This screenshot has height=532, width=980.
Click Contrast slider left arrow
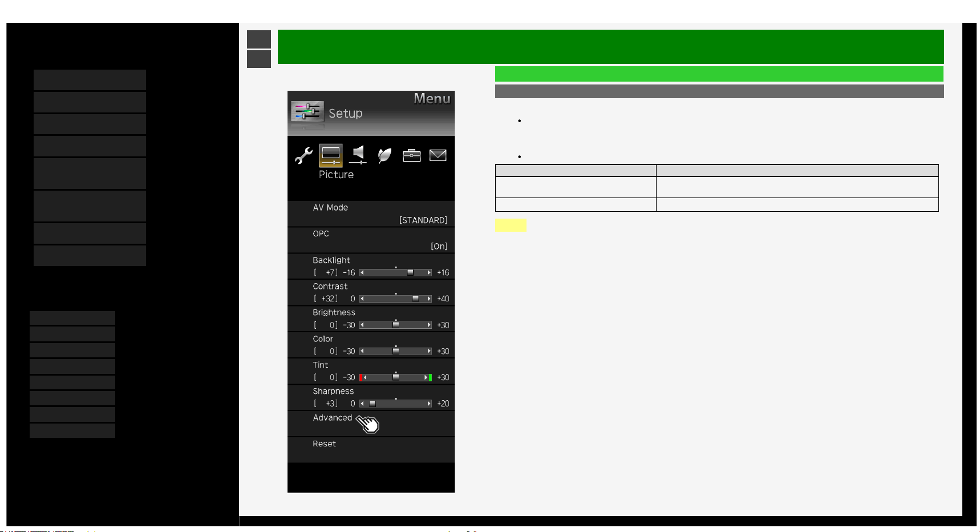pyautogui.click(x=362, y=299)
